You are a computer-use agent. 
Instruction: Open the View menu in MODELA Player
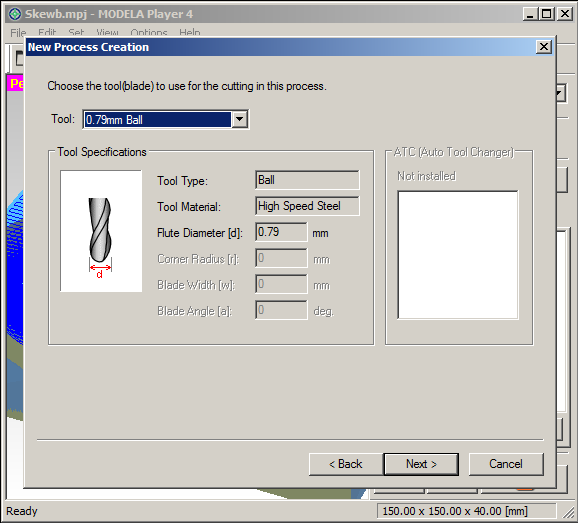click(x=107, y=32)
